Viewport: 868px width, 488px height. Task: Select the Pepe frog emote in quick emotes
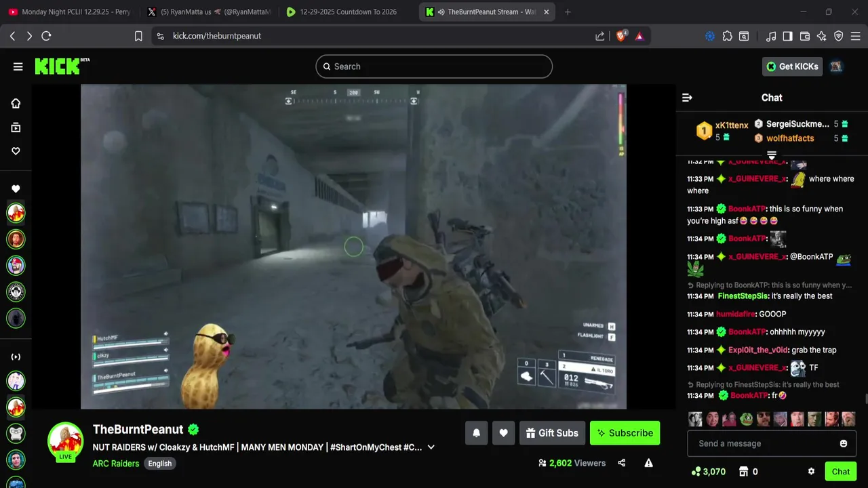(746, 419)
